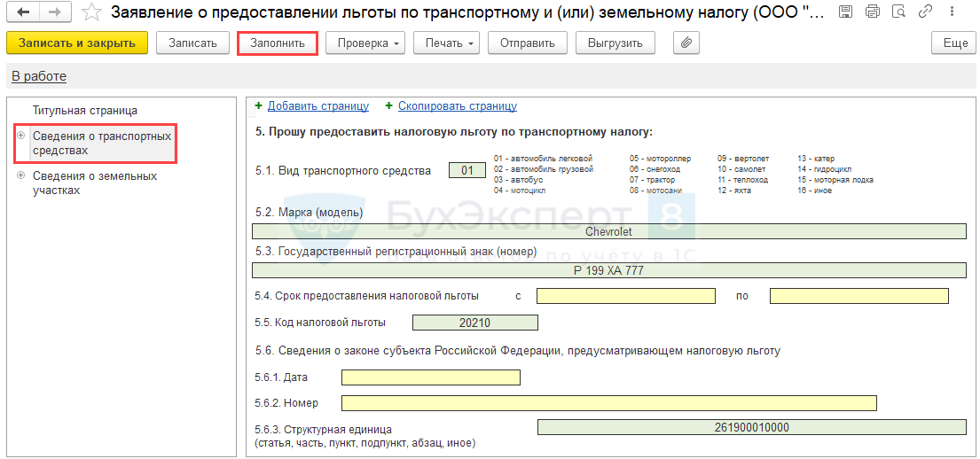This screenshot has width=980, height=459.
Task: Click the paperclip attachments button
Action: [686, 43]
